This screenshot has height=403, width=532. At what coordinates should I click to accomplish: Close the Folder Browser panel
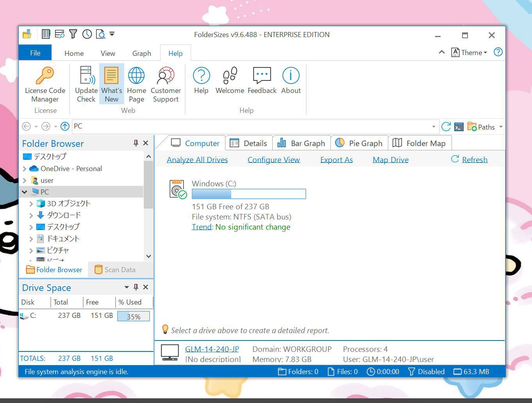coord(146,143)
